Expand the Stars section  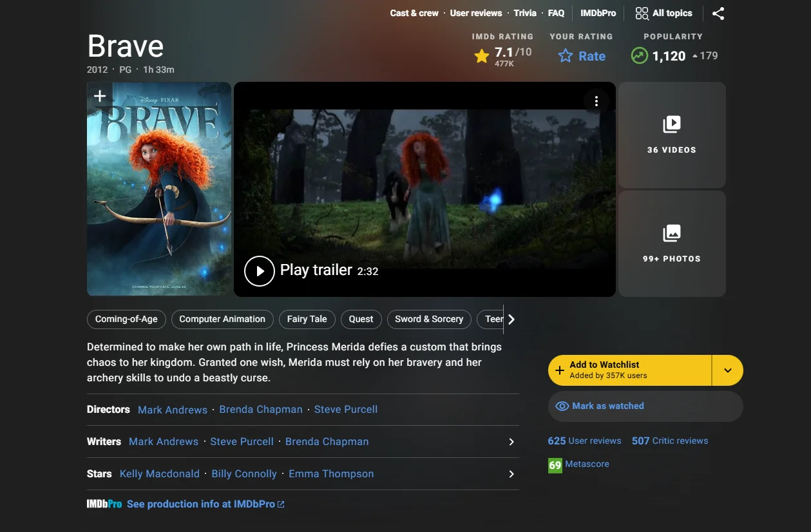(511, 474)
